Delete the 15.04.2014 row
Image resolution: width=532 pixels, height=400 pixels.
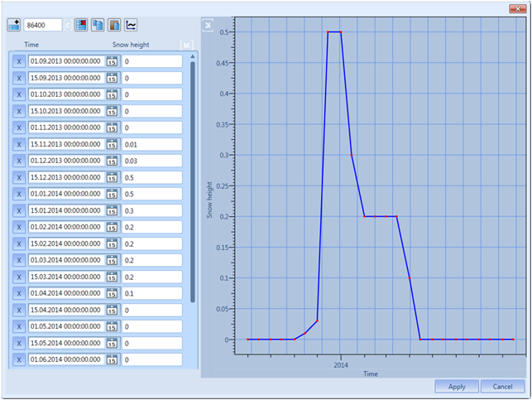click(x=19, y=310)
